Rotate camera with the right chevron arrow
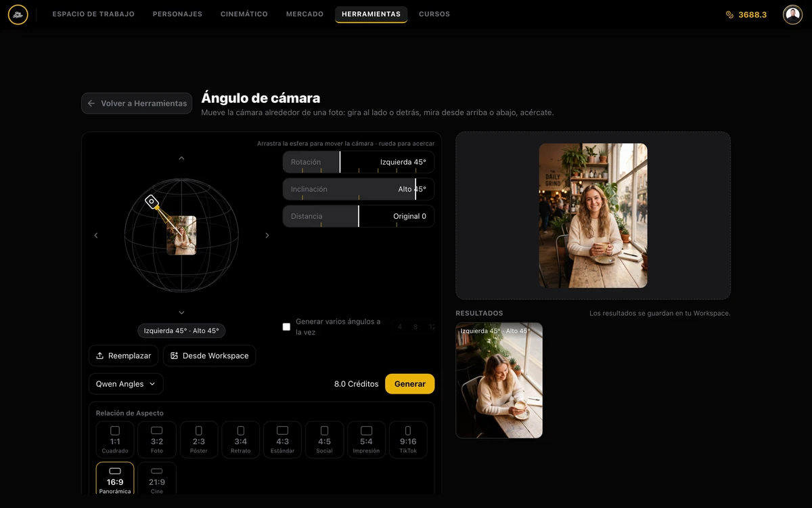The image size is (812, 508). click(x=267, y=235)
